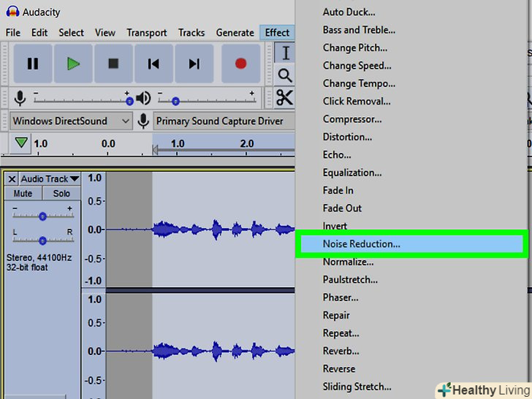Select Noise Reduction from Effect menu
Screen dimensions: 532x399
point(411,243)
